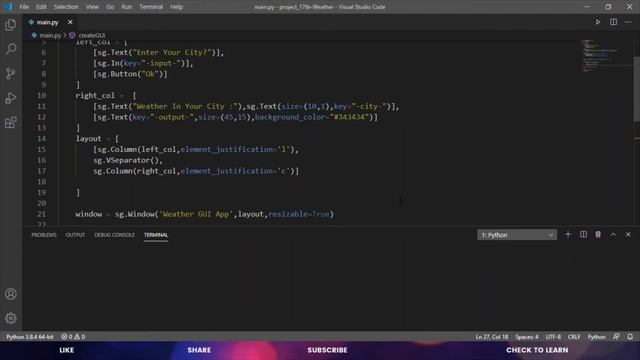Screen dimensions: 640x360
Task: Switch to the OUTPUT panel tab
Action: (x=76, y=235)
